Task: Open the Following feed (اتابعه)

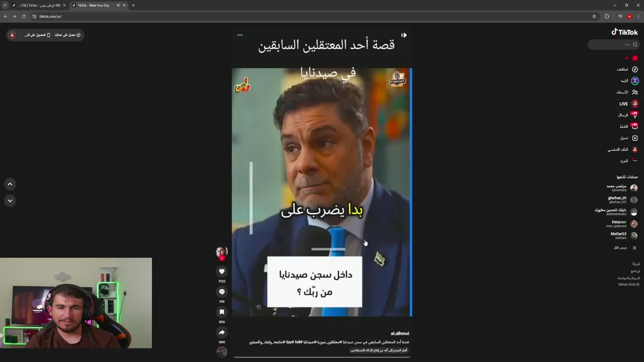Action: pyautogui.click(x=629, y=81)
